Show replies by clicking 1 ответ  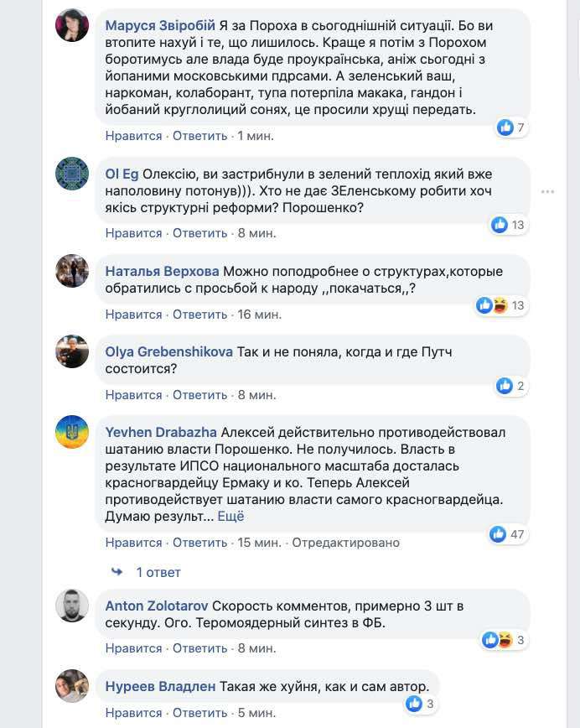(x=157, y=571)
